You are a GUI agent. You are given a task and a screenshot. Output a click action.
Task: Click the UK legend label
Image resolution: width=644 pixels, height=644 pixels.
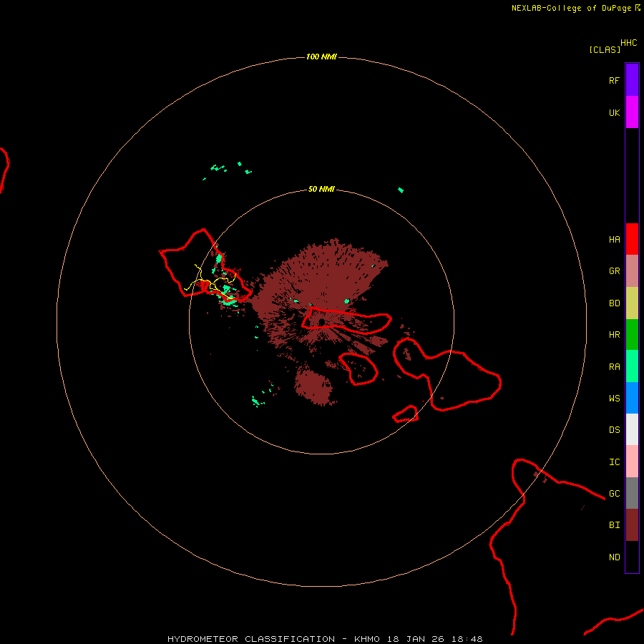(x=614, y=113)
